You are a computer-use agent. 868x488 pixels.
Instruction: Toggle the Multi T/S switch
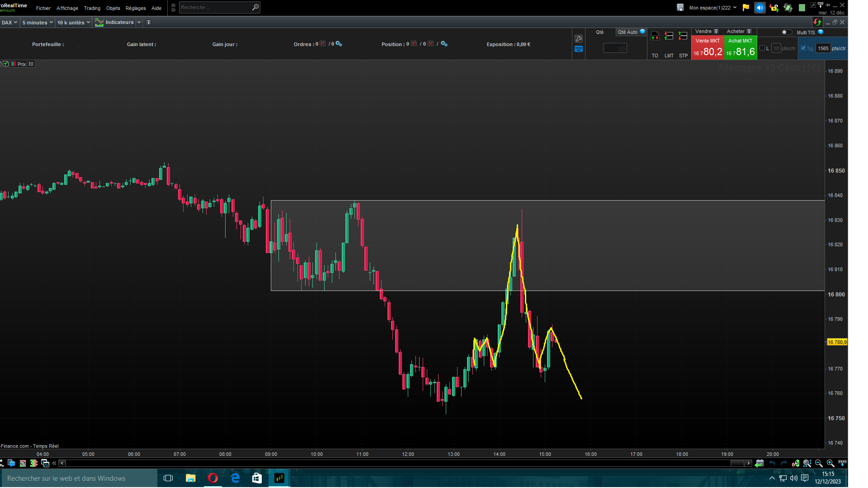(x=787, y=32)
